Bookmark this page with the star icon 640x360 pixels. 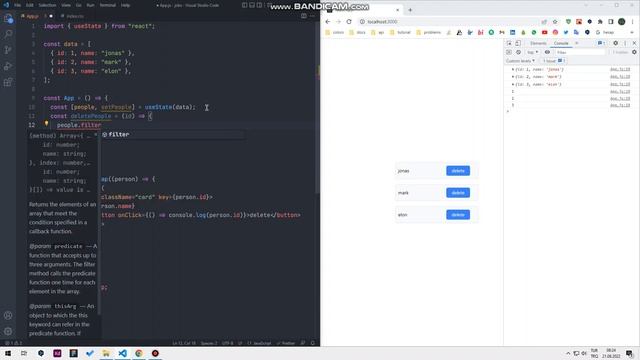(x=555, y=22)
